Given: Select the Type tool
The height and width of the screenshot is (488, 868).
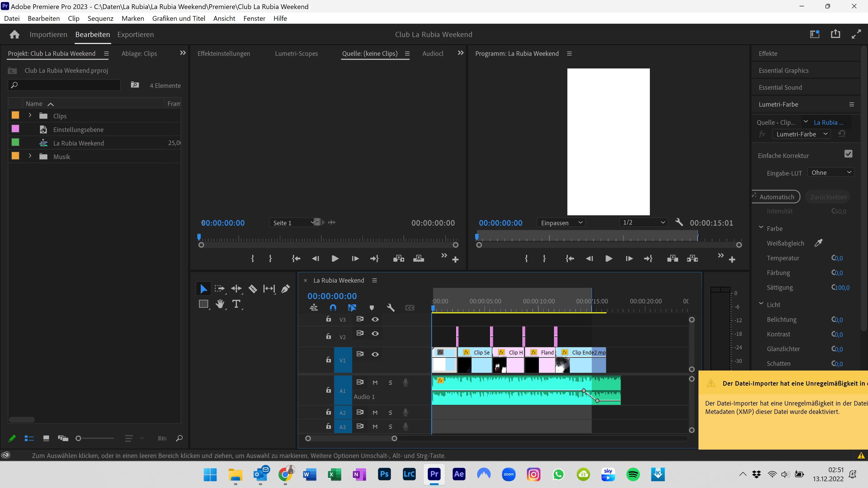Looking at the screenshot, I should coord(236,304).
